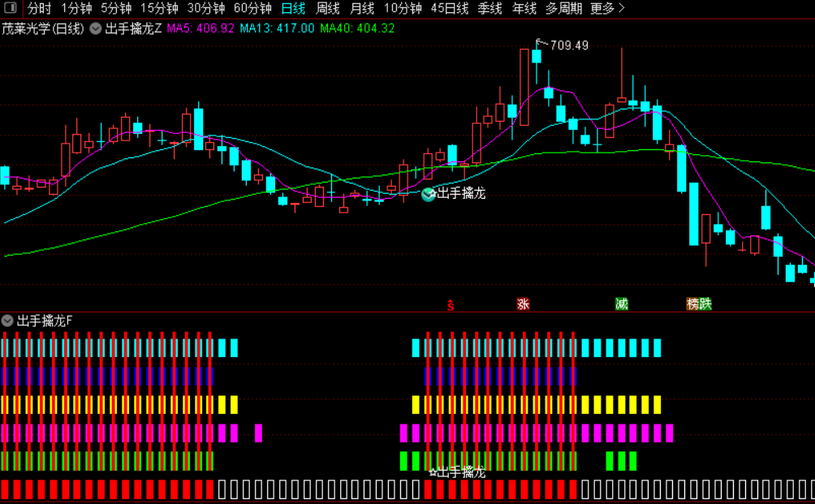This screenshot has height=504, width=815.
Task: Click the red 涨 event marker
Action: [x=523, y=304]
